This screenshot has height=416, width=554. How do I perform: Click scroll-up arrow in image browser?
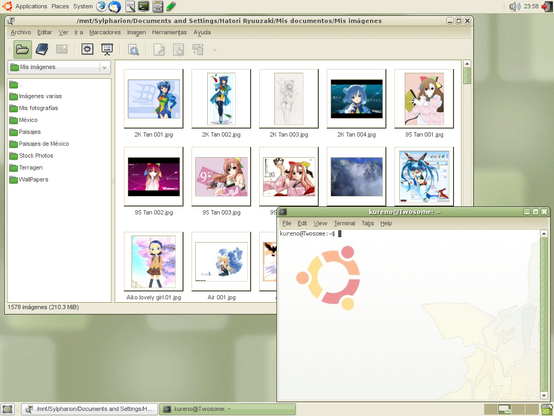coord(467,64)
